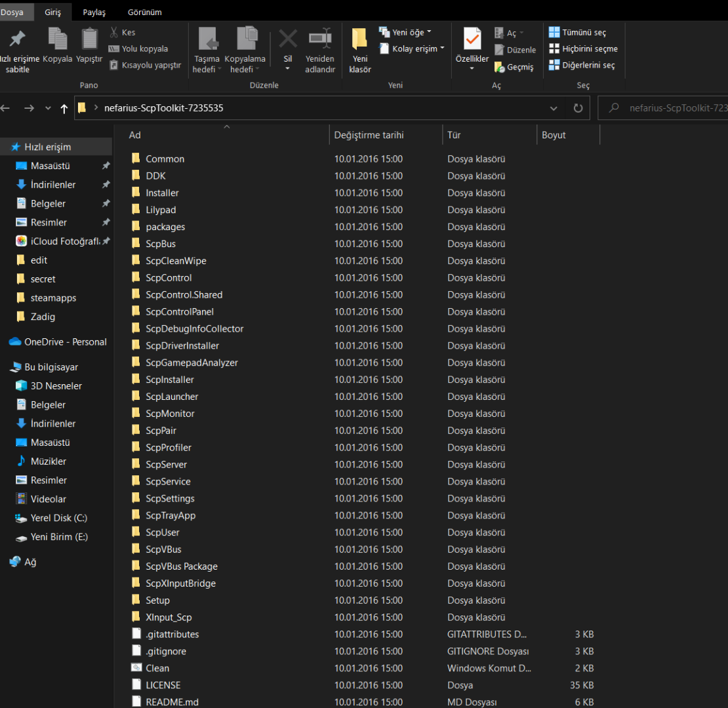Switch to the Görünüm tab
The image size is (728, 708).
(x=145, y=12)
